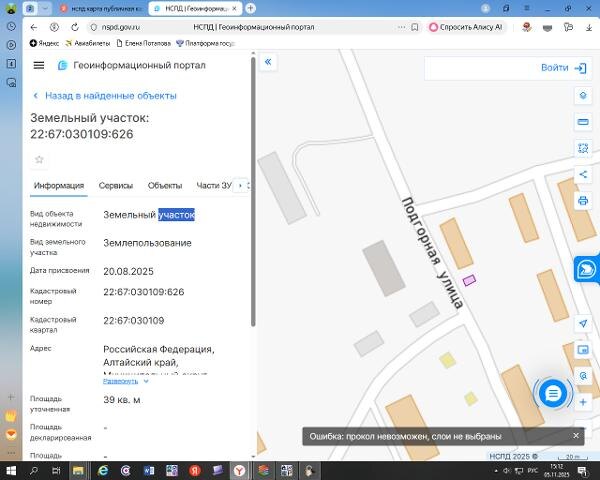Open the Авиабилеты bookmark
The image size is (600, 480).
point(88,43)
